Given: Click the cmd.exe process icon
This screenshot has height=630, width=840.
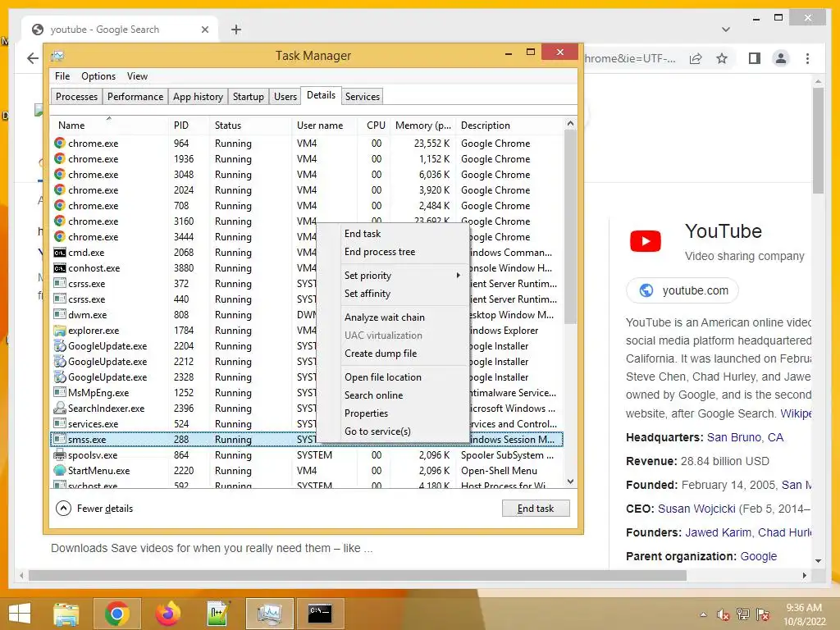Looking at the screenshot, I should [59, 253].
